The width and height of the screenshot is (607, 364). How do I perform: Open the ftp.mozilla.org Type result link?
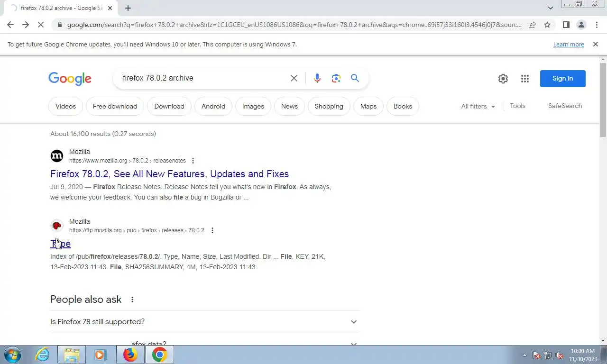[x=60, y=244]
